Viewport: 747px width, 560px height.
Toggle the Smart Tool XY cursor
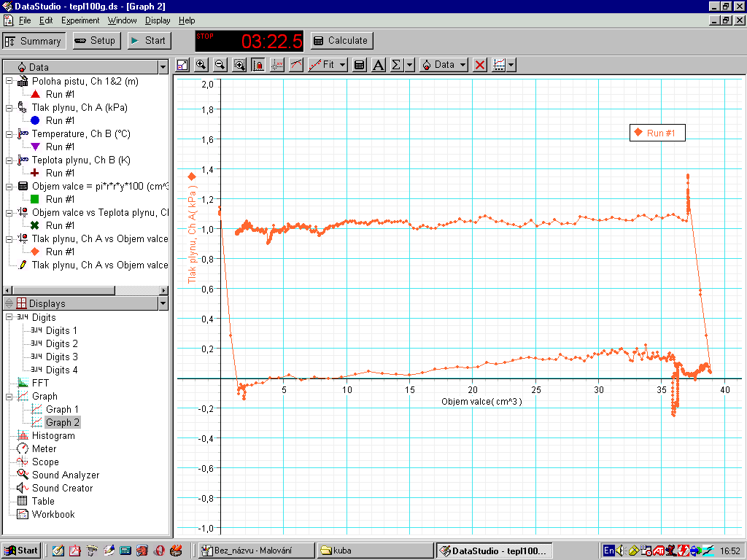pos(277,65)
